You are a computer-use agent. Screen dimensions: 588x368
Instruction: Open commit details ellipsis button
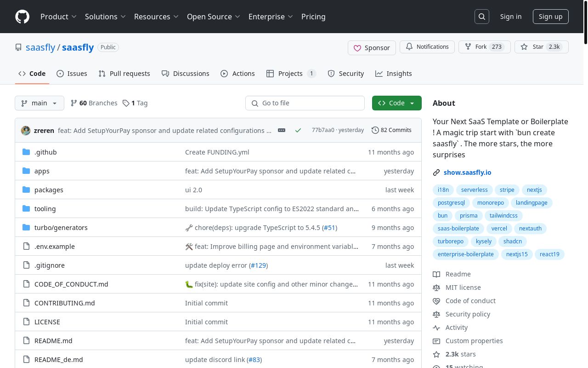(x=282, y=130)
